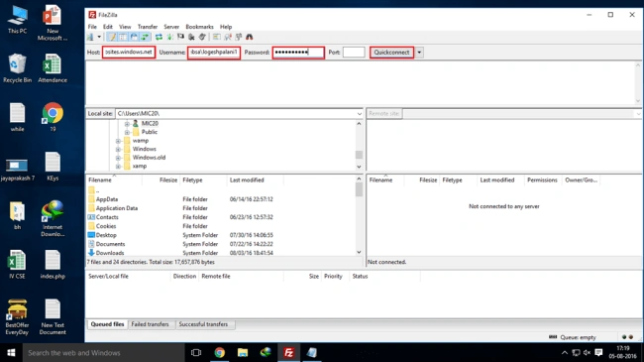The image size is (644, 362).
Task: Click the Host input field
Action: click(x=129, y=53)
